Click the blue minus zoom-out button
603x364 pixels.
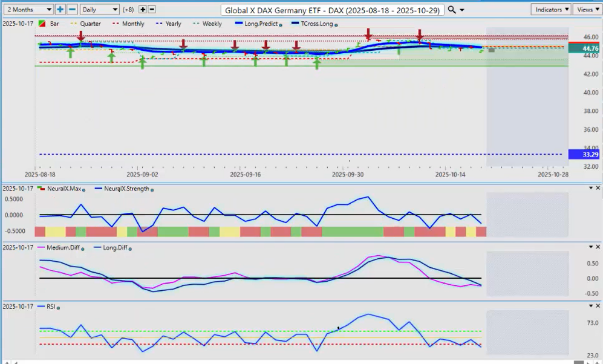[x=72, y=10]
